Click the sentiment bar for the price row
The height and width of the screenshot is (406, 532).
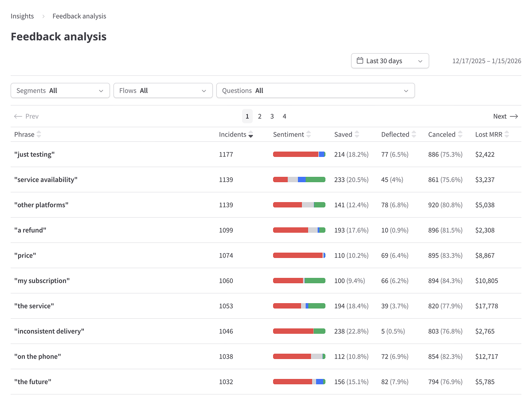299,255
